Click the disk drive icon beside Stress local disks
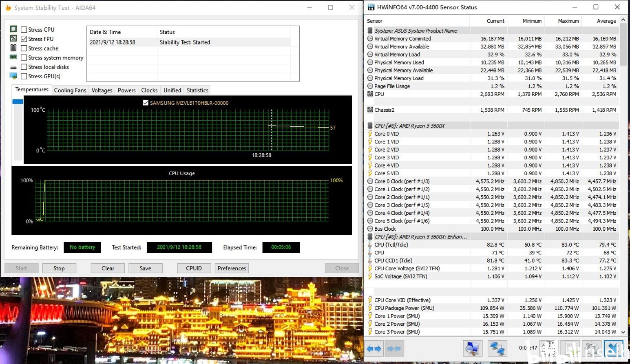The width and height of the screenshot is (630, 364). coord(13,67)
